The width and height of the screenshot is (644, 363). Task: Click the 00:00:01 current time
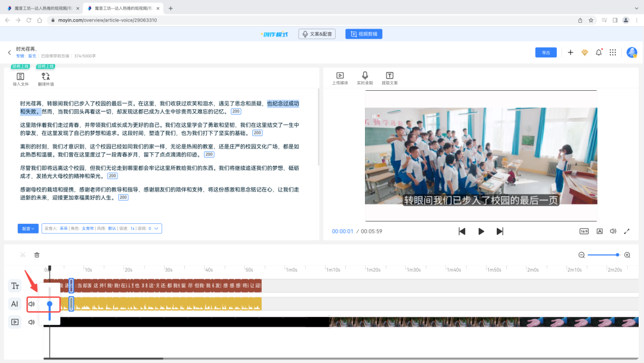pos(342,232)
